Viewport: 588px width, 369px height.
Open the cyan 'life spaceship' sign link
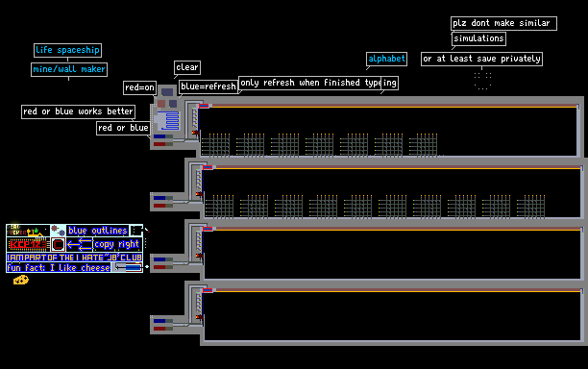67,50
